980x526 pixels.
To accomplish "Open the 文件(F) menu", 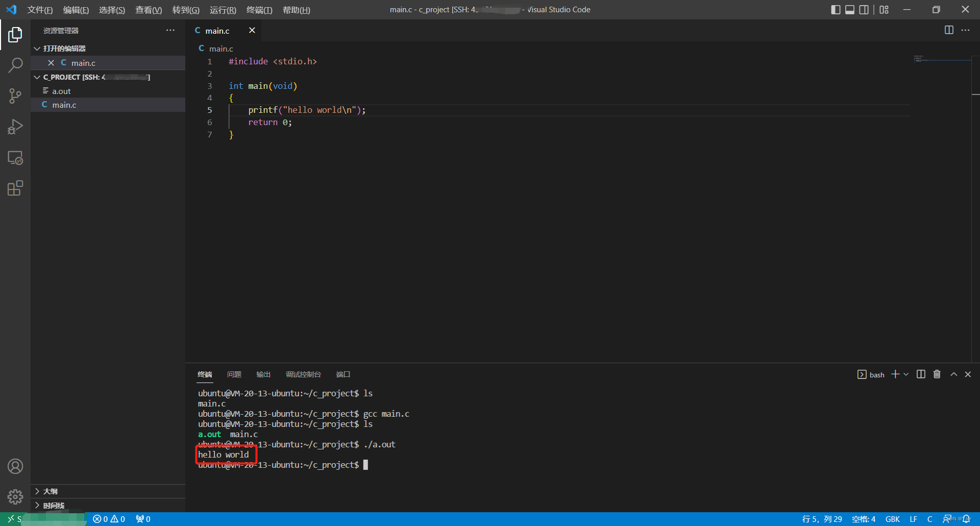I will (40, 10).
